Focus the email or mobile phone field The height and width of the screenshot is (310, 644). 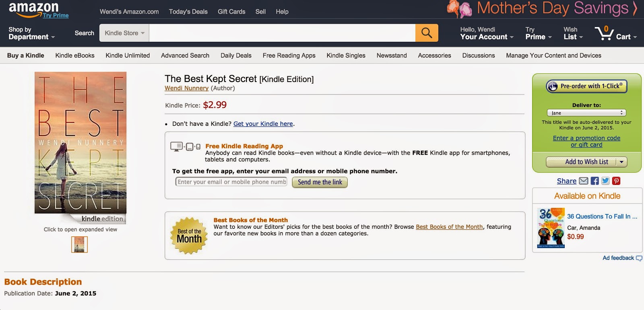[x=231, y=182]
